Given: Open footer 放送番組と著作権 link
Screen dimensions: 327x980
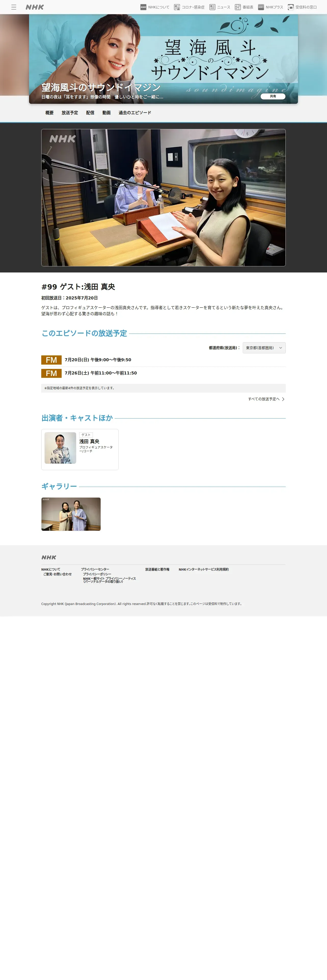Looking at the screenshot, I should pos(157,570).
